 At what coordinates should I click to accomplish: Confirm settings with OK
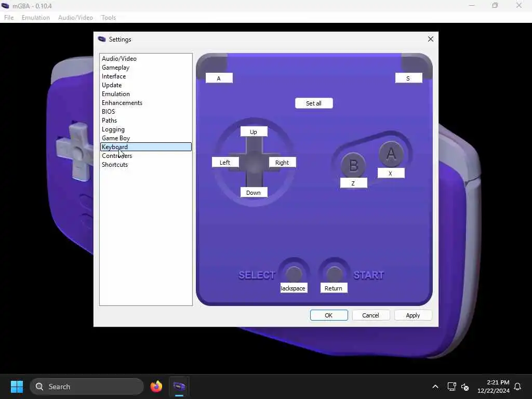(x=329, y=315)
